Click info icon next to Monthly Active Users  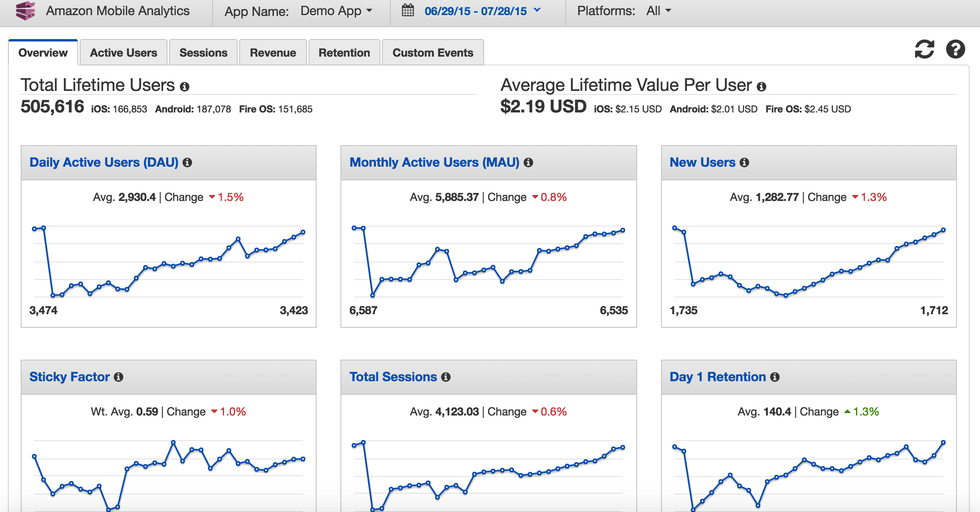click(x=528, y=163)
